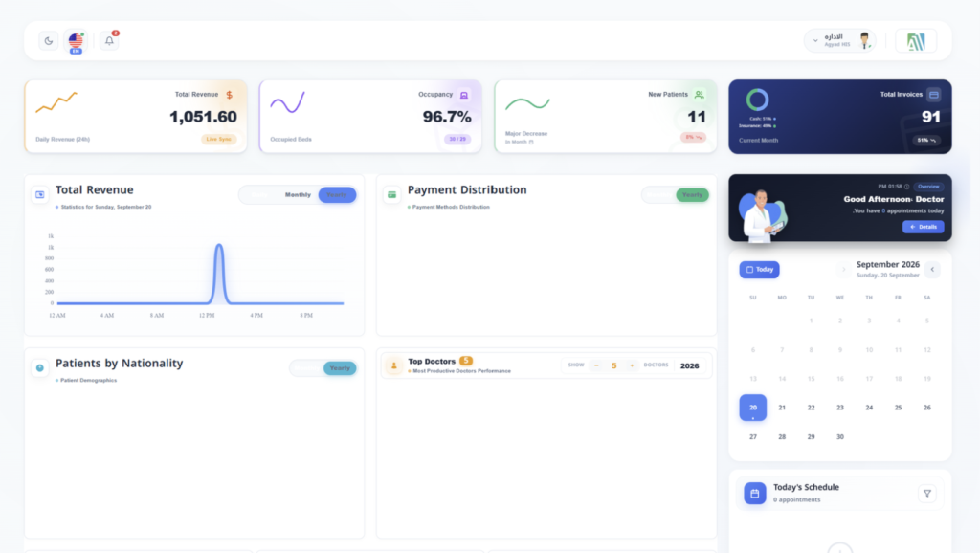
Task: Click the 51% badge on Total Invoices
Action: point(926,140)
